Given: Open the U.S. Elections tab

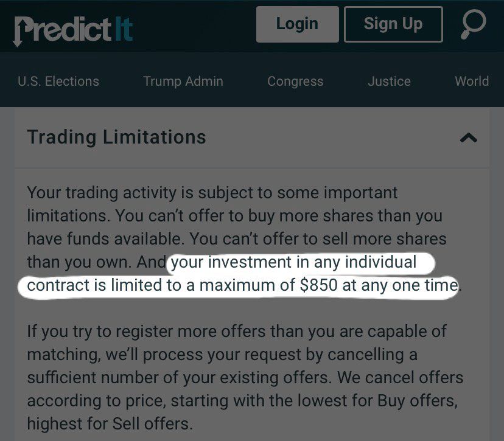Looking at the screenshot, I should point(58,82).
